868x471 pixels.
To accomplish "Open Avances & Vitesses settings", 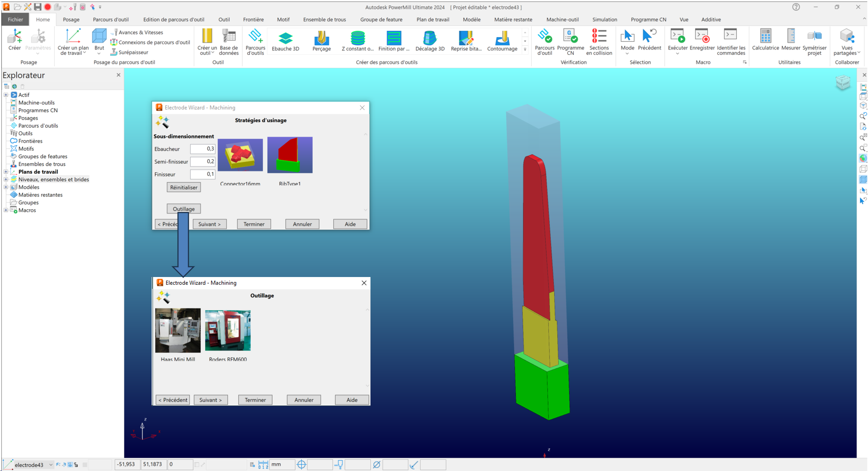I will (137, 32).
